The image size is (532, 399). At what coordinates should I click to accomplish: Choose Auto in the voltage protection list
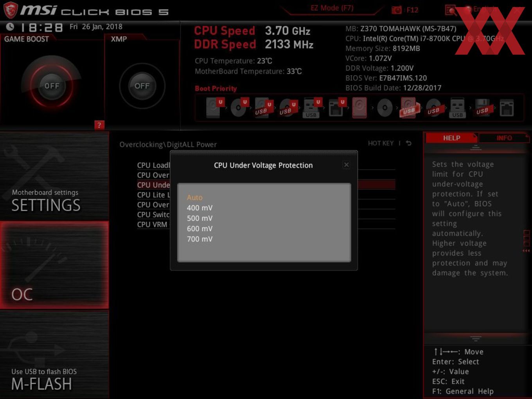[194, 198]
